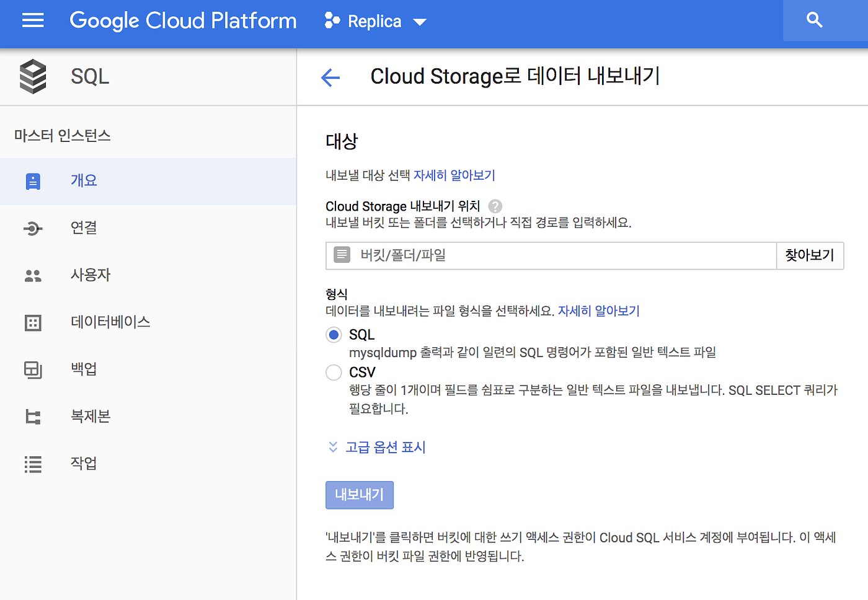The height and width of the screenshot is (600, 868).
Task: Choose the CSV export format
Action: click(334, 373)
